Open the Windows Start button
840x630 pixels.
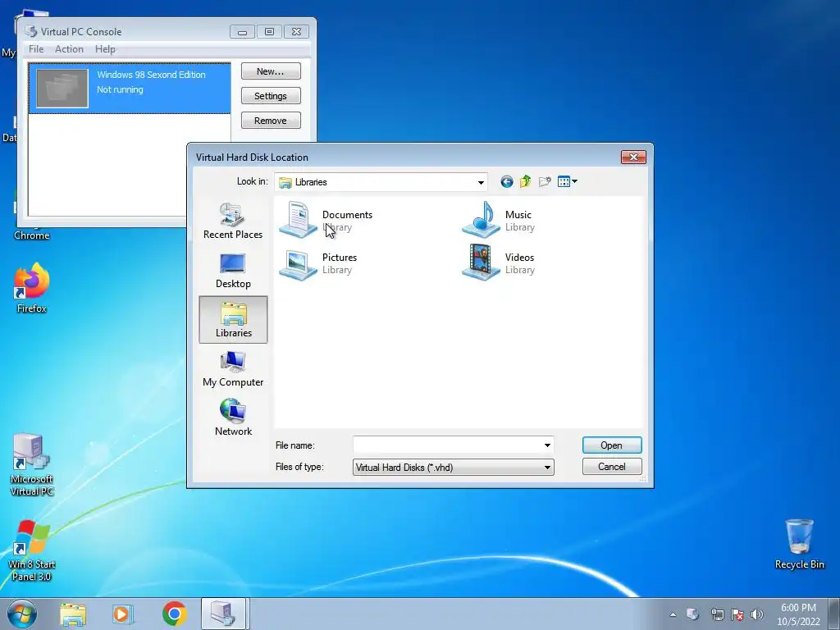pos(22,614)
